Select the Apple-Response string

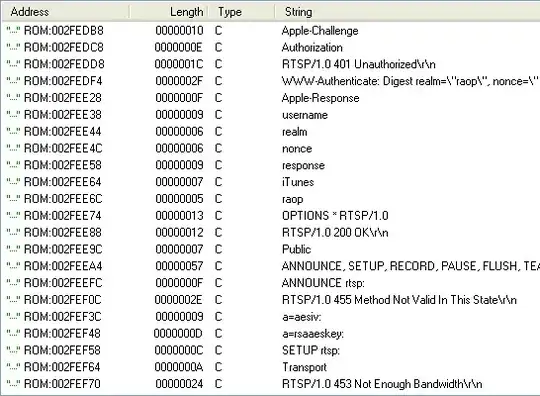pyautogui.click(x=321, y=98)
